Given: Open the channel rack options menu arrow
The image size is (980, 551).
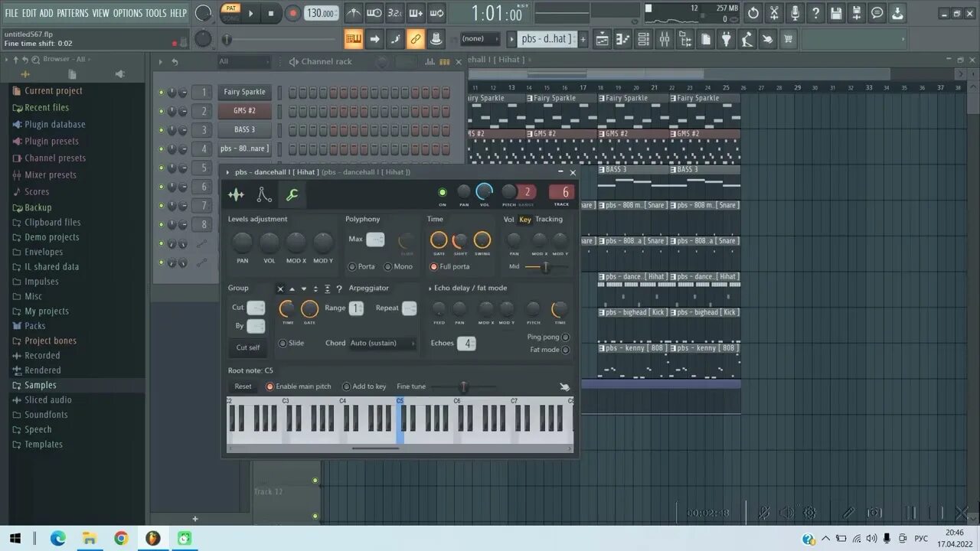Looking at the screenshot, I should [x=160, y=62].
